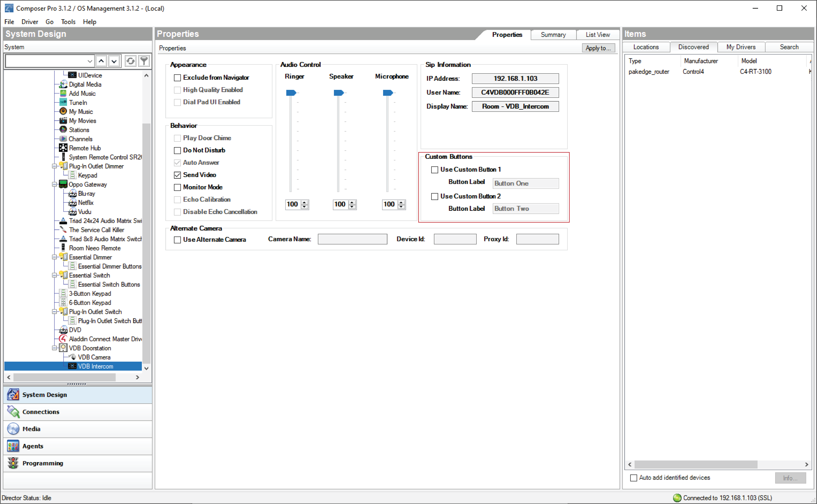817x504 pixels.
Task: Select the Aladdin Connect Master Driver icon
Action: (x=63, y=339)
